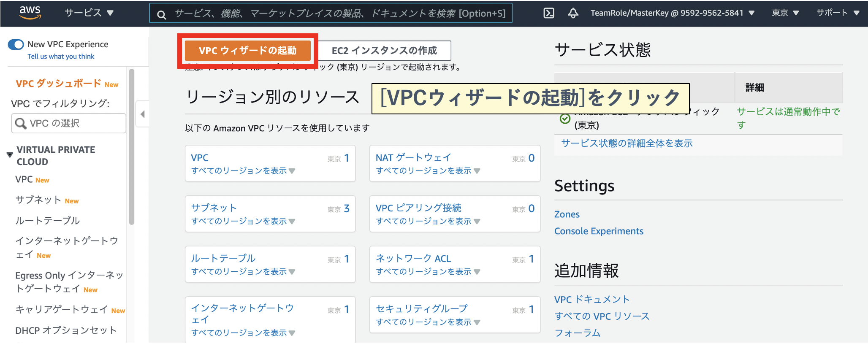The width and height of the screenshot is (868, 346).
Task: Expand すべてのリージョンを表示 under VPC ピアリング接続
Action: point(428,221)
